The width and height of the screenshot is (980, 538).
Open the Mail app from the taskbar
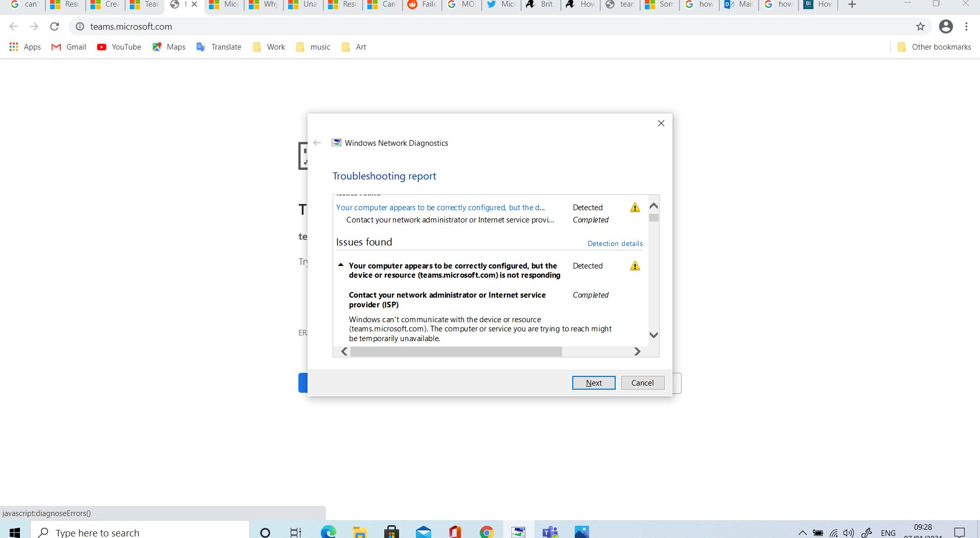(423, 532)
